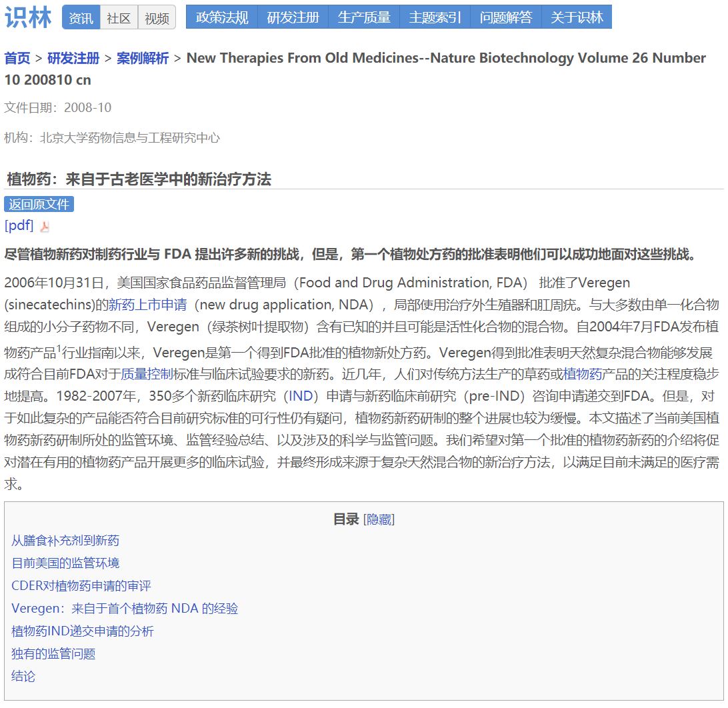This screenshot has width=728, height=708.
Task: Jump to section 目前美国的监管环境
Action: tap(65, 563)
